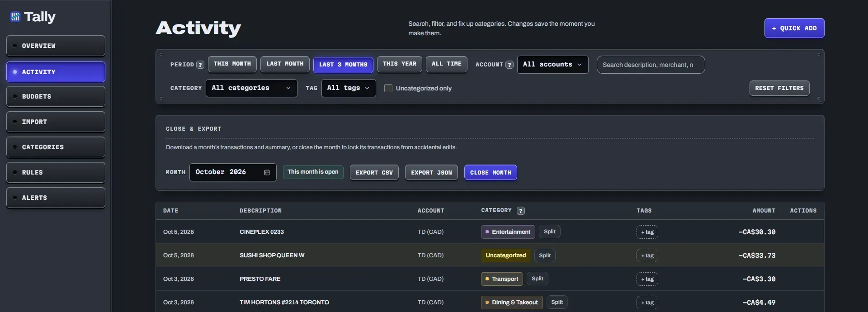Viewport: 868px width, 312px height.
Task: Click Export CSV button
Action: point(374,172)
